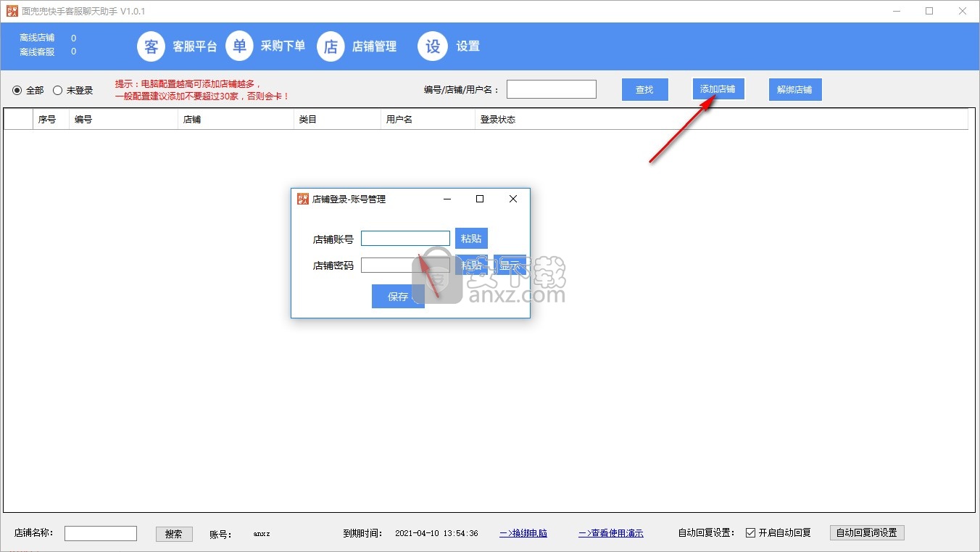Click 粘贴 button beside 店铺密码 field
The width and height of the screenshot is (980, 552).
[x=471, y=265]
